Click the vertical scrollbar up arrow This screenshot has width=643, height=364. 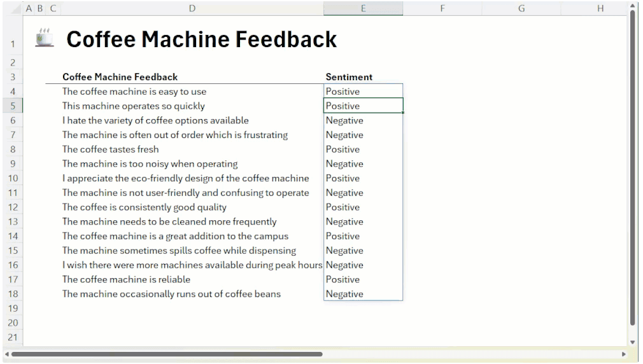coord(633,6)
